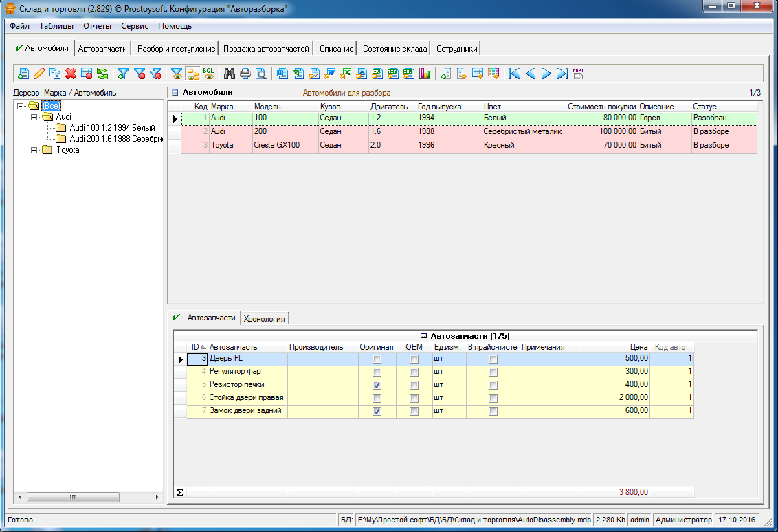Click the SQL query icon
778x532 pixels.
pos(208,74)
